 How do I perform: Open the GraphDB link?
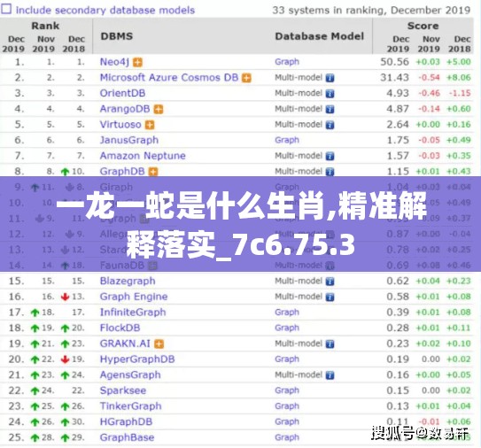[x=122, y=171]
